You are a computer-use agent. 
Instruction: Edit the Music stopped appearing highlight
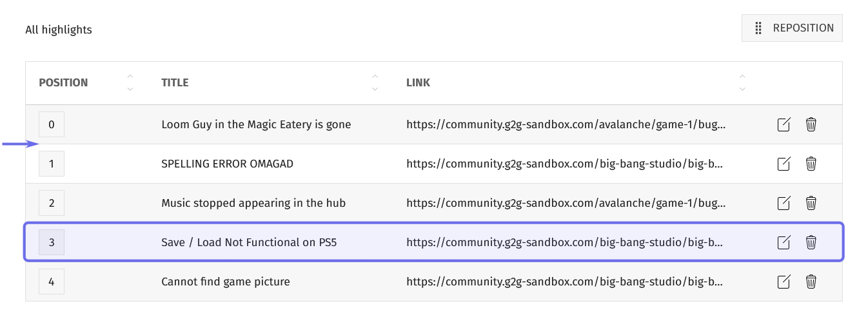click(x=784, y=203)
